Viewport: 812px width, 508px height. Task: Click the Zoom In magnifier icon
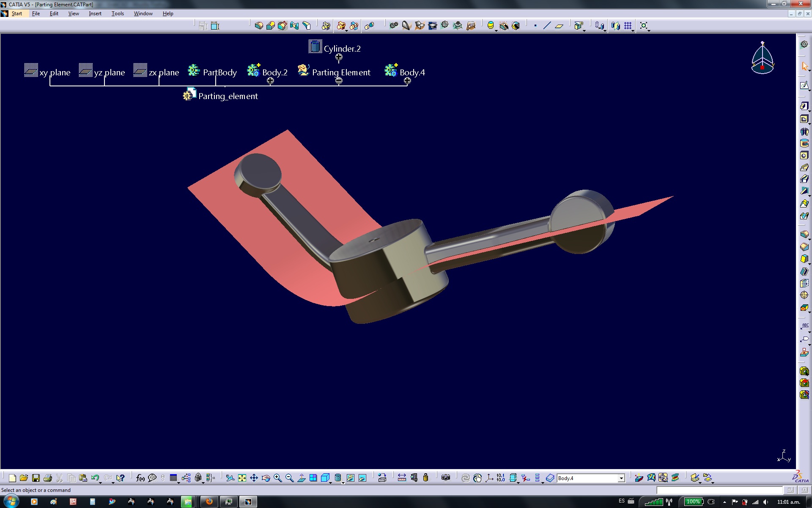277,478
